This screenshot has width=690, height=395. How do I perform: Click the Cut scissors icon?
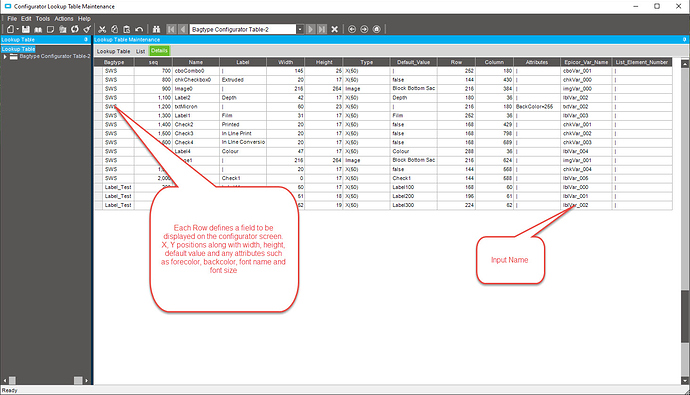coord(102,29)
